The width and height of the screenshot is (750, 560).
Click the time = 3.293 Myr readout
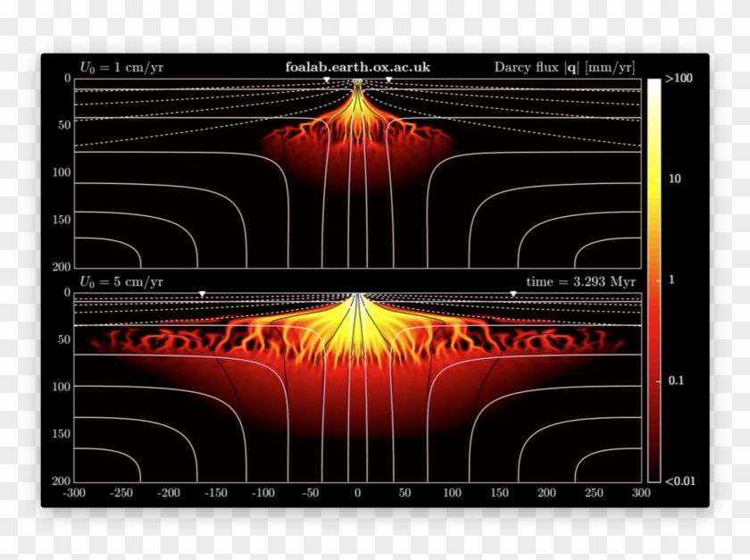coord(583,281)
